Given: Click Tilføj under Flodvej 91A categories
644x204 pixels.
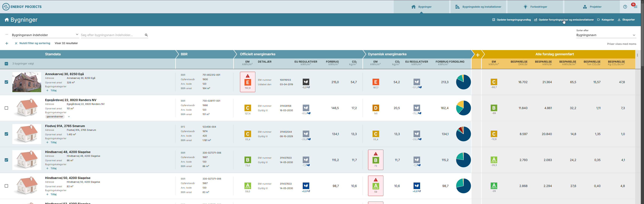Looking at the screenshot, I should [x=51, y=142].
